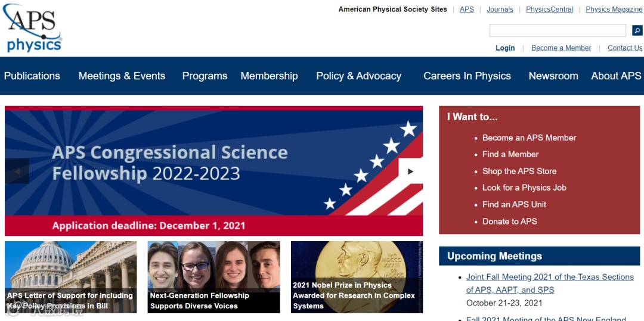Open Careers In Physics menu
The image size is (644, 321).
(x=467, y=76)
